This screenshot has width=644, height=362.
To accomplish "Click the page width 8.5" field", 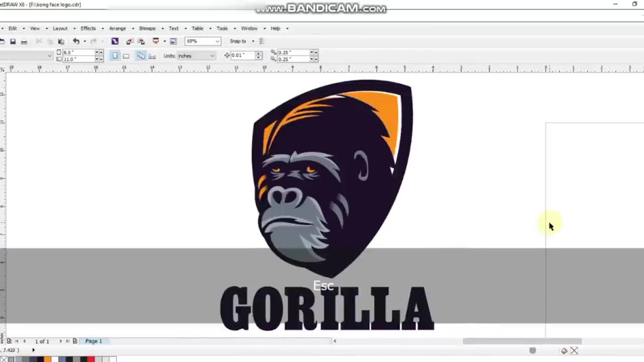I will [78, 52].
